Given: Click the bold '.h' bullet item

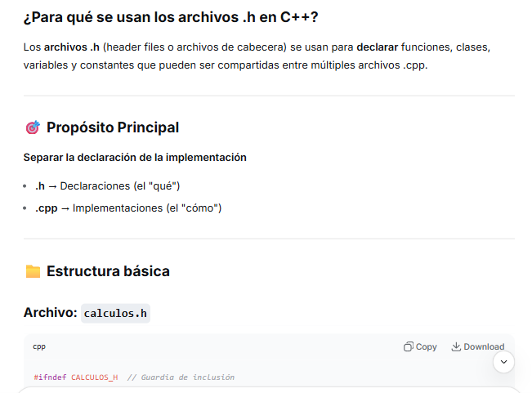Looking at the screenshot, I should tap(40, 186).
